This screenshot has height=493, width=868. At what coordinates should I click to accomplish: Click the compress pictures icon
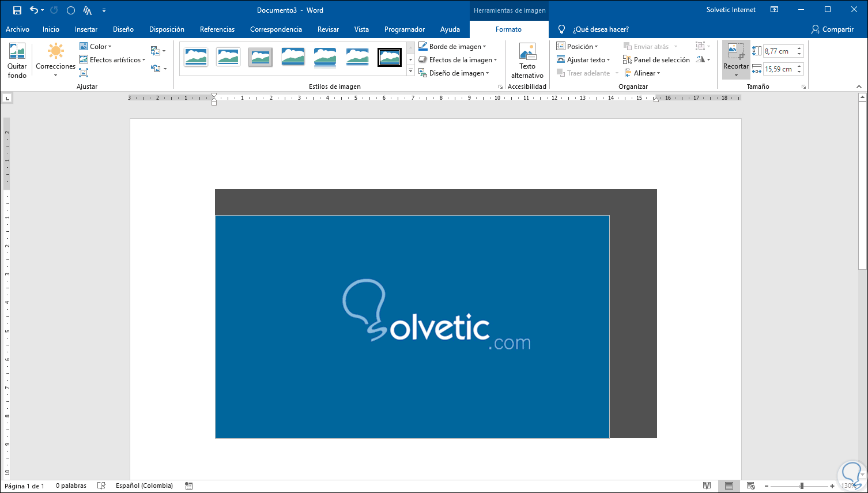pyautogui.click(x=84, y=73)
